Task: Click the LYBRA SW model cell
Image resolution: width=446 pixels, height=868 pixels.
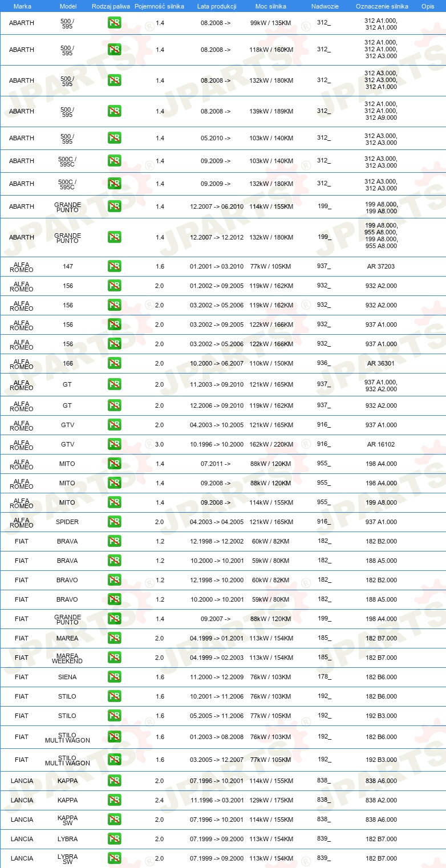Action: [68, 859]
